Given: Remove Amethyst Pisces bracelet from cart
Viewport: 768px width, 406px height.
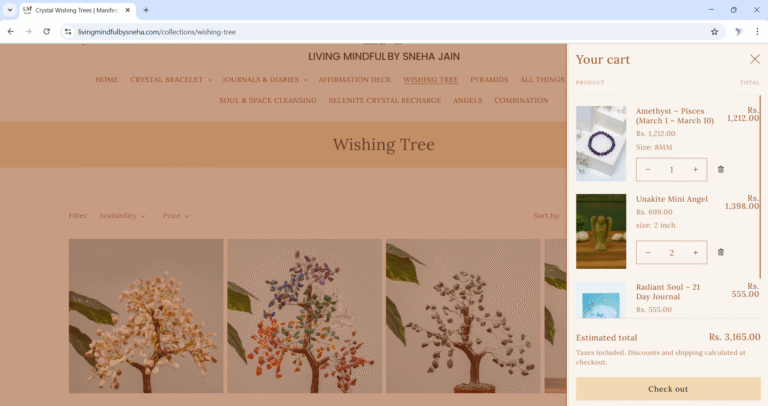Looking at the screenshot, I should point(720,169).
